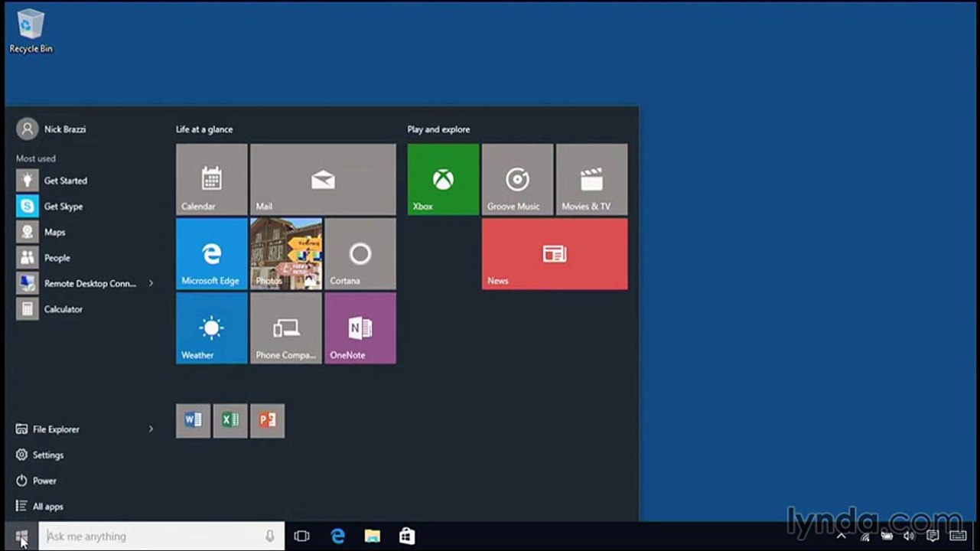Click the microphone icon in search box

click(270, 536)
